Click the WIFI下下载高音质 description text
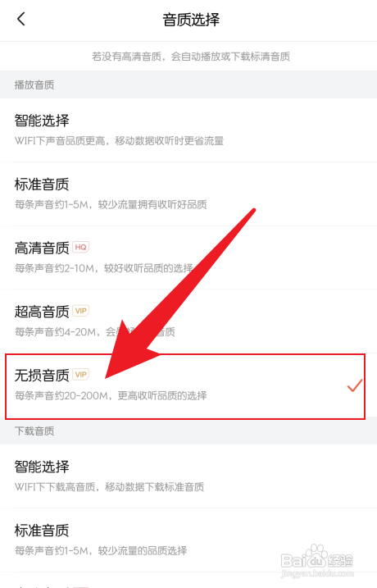 (109, 487)
